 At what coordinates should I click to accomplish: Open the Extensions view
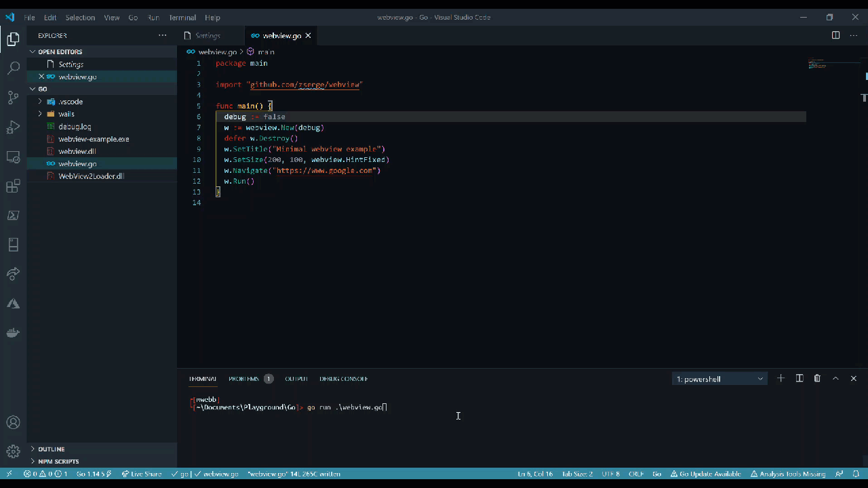pyautogui.click(x=13, y=186)
